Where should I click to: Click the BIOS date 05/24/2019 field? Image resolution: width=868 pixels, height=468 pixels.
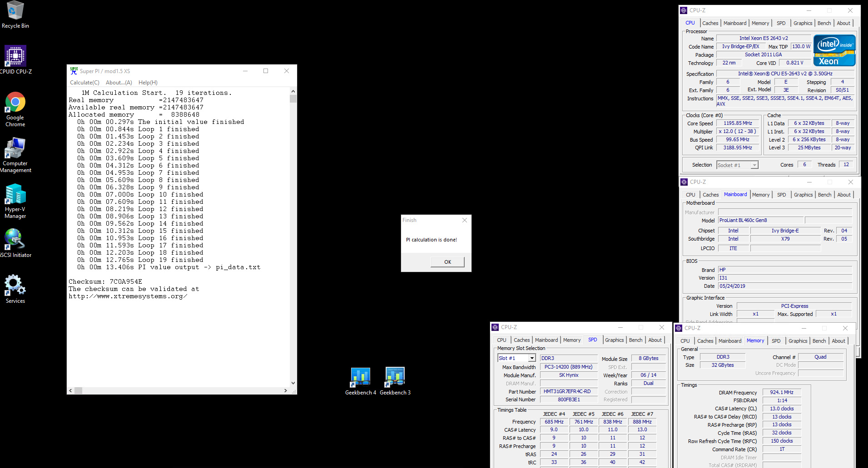pyautogui.click(x=784, y=286)
